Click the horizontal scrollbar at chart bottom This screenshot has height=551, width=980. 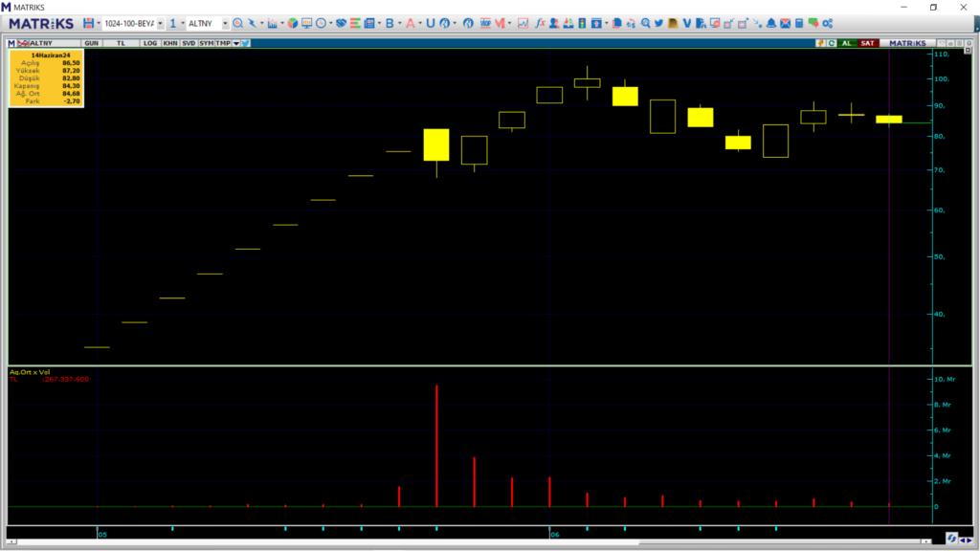click(x=469, y=541)
